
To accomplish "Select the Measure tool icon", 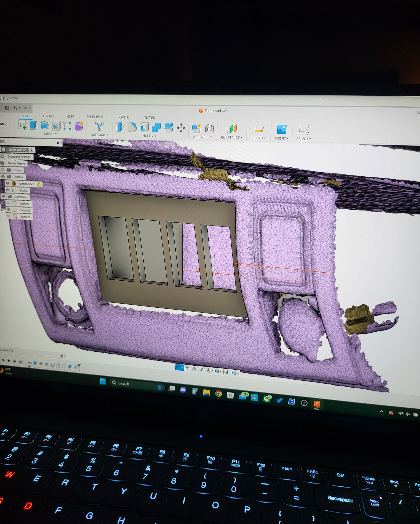I will click(259, 129).
